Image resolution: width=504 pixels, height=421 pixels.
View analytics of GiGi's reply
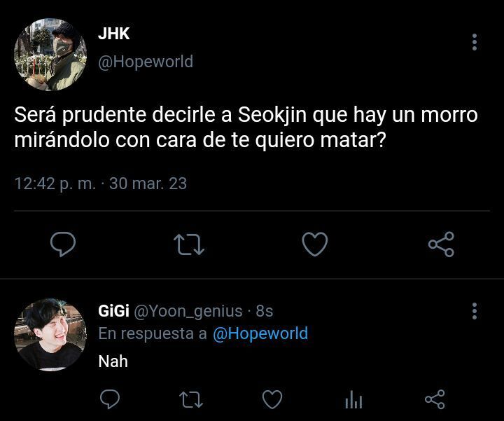click(353, 399)
